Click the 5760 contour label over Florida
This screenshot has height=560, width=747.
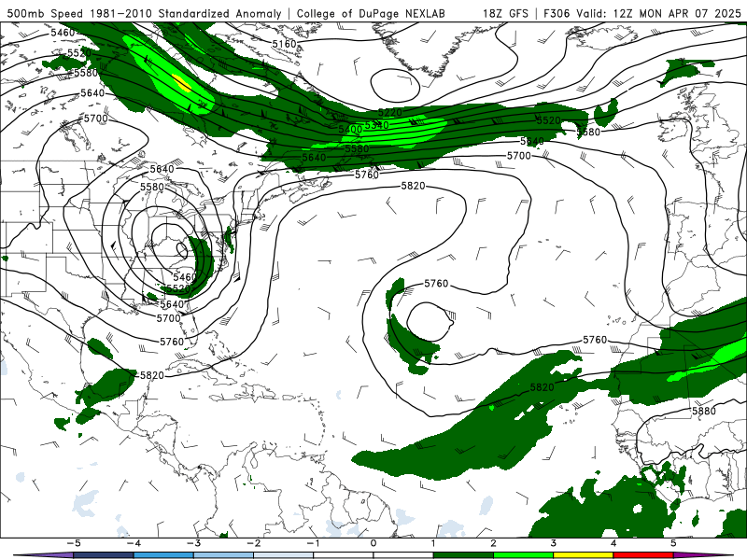click(x=172, y=342)
